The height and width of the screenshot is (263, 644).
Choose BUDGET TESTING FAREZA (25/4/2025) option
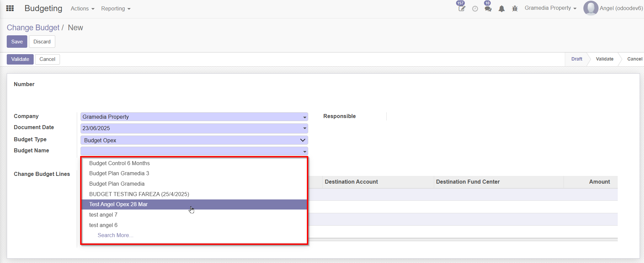point(194,194)
